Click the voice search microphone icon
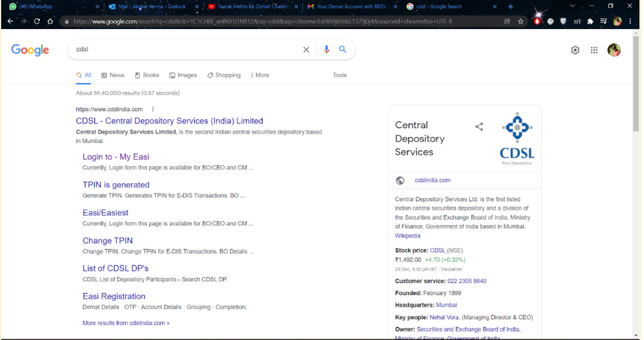Viewport: 644px width, 340px height. 326,50
